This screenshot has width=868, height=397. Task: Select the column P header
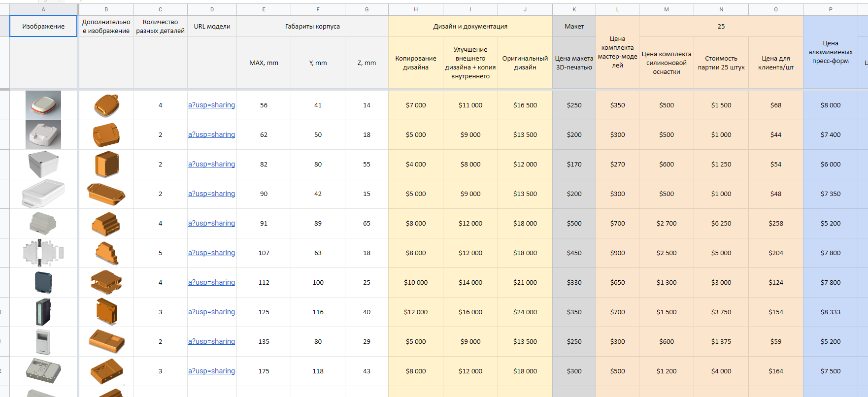click(831, 9)
